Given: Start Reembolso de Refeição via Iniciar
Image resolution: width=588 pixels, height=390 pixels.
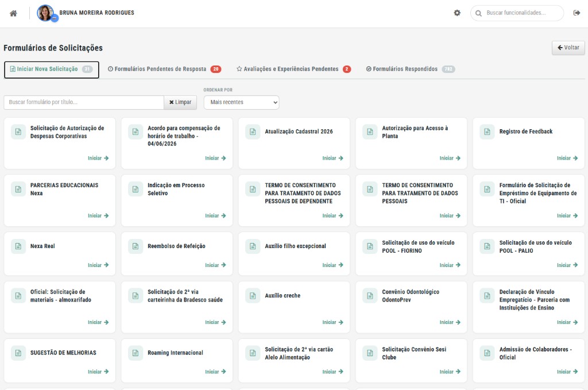Looking at the screenshot, I should point(216,265).
